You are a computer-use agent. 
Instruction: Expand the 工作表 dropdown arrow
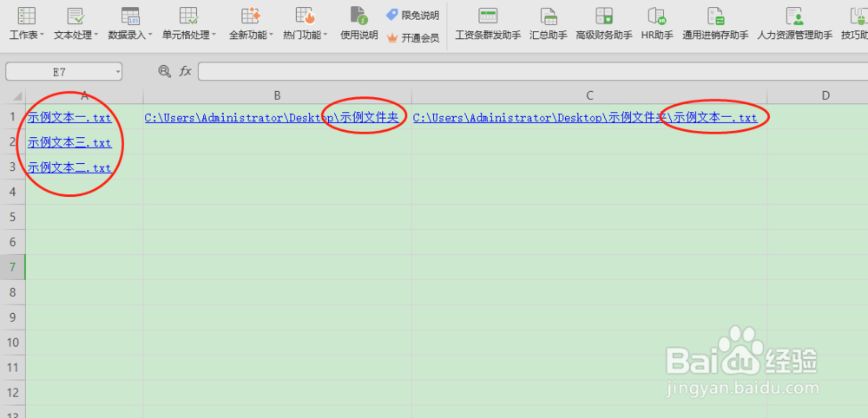click(x=42, y=35)
